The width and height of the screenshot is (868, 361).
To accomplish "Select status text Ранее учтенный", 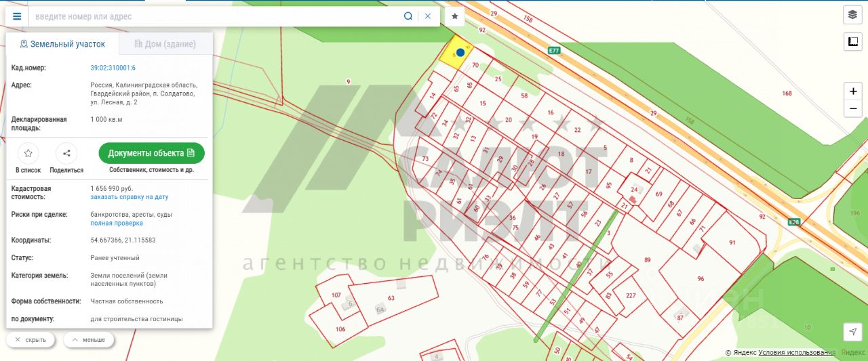I will pos(115,258).
